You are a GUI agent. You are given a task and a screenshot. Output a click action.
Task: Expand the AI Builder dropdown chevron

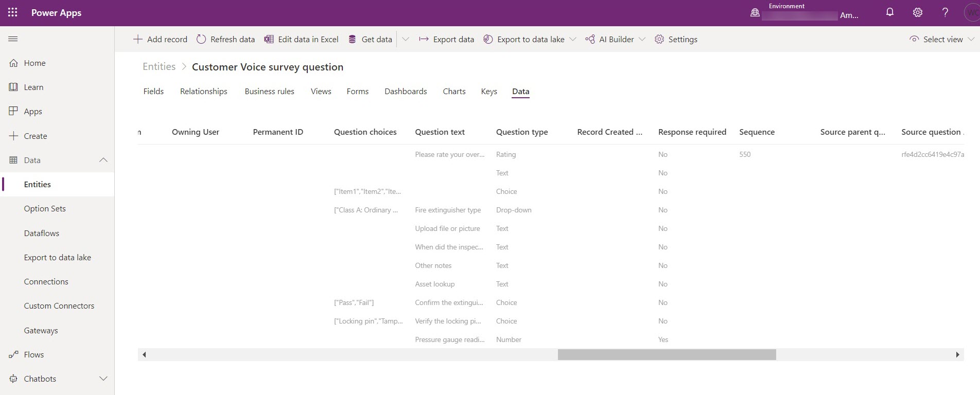coord(642,39)
